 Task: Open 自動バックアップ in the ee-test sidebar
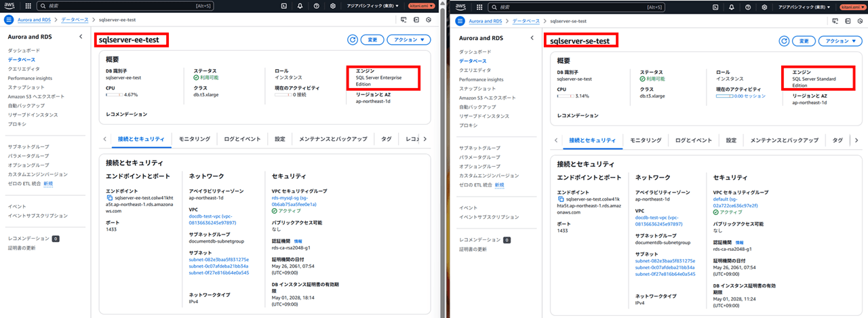pyautogui.click(x=27, y=106)
